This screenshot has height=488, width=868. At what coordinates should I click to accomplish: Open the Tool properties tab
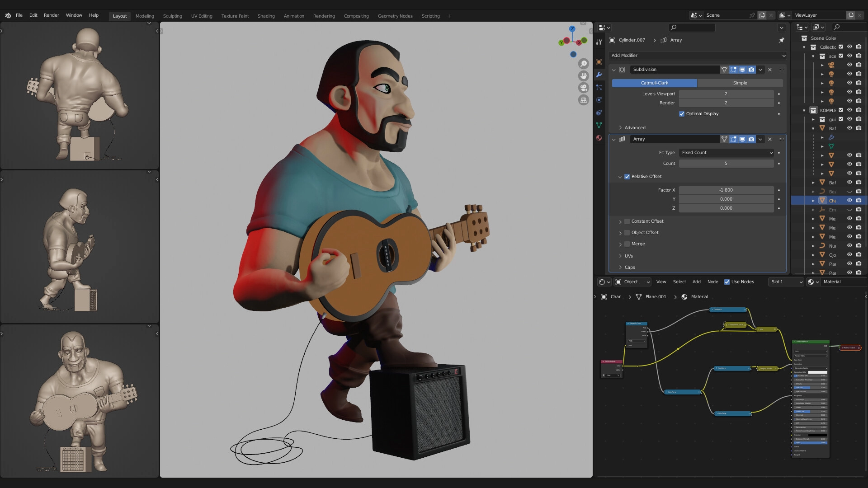[599, 42]
